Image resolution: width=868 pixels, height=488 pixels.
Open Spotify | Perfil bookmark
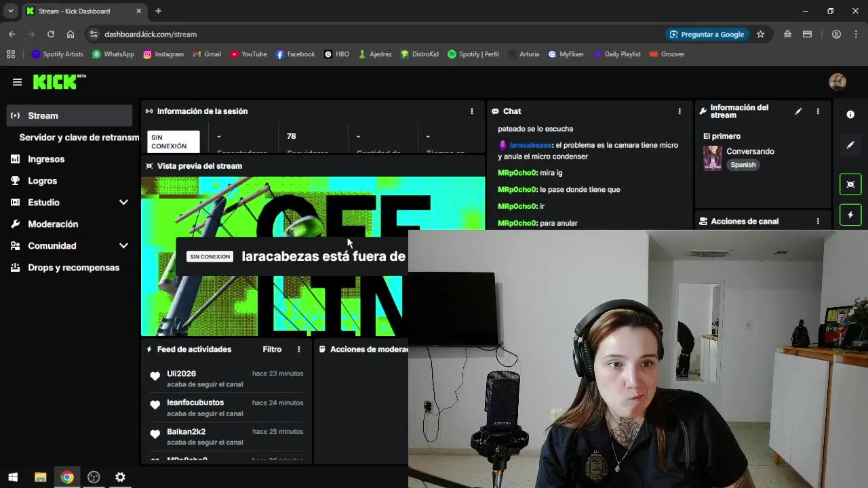click(473, 54)
